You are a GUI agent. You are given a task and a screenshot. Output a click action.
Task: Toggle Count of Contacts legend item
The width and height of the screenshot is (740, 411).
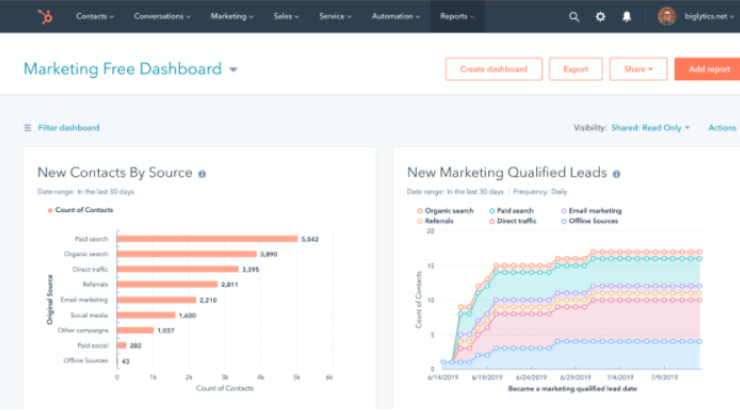pos(80,210)
